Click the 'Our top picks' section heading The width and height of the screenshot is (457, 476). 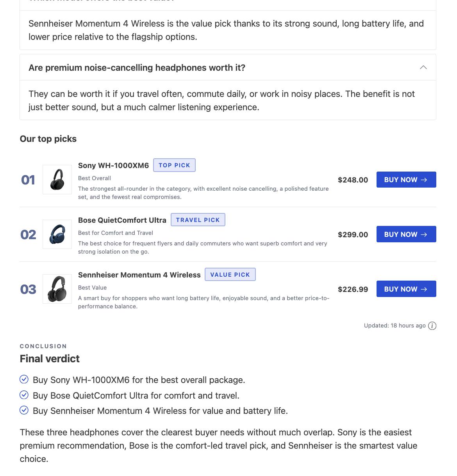48,139
